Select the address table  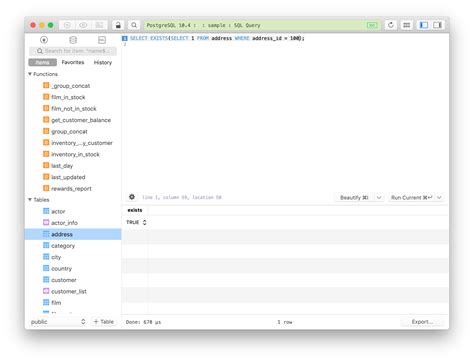point(73,234)
